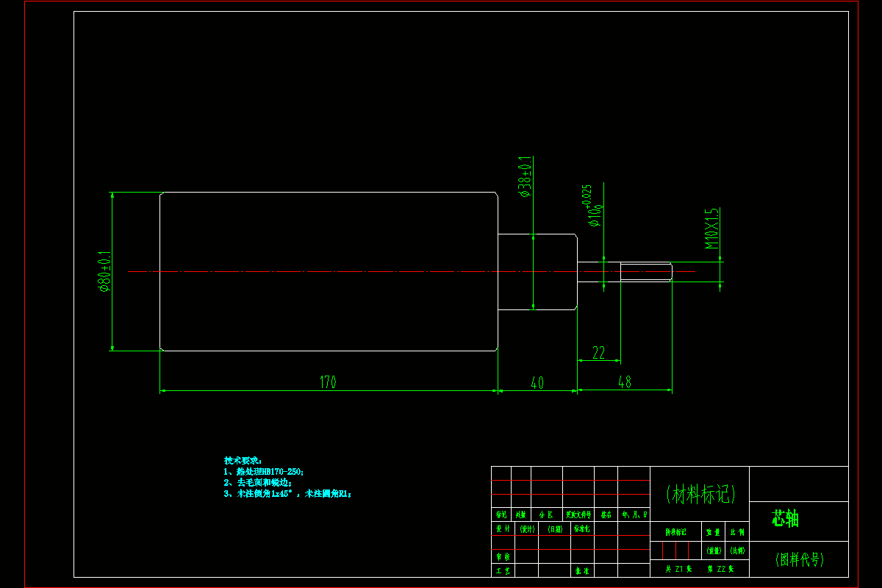The image size is (882, 588).
Task: Pick the ϕ10 +0.025 tolerance dimension
Action: [593, 206]
